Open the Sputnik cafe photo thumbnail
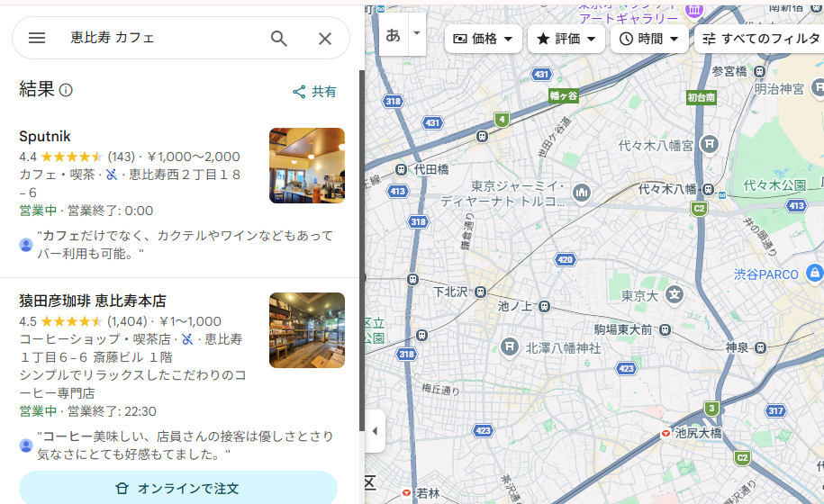 [307, 166]
